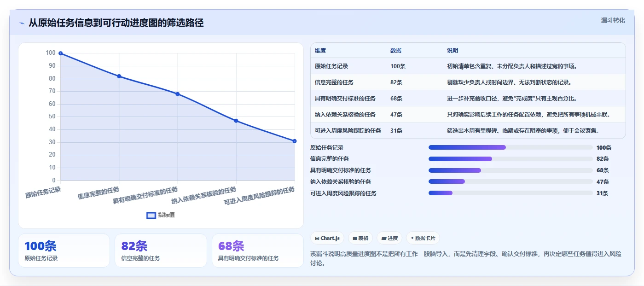Click the 47条 value beside the progress bar
The image size is (644, 286).
coord(603,182)
